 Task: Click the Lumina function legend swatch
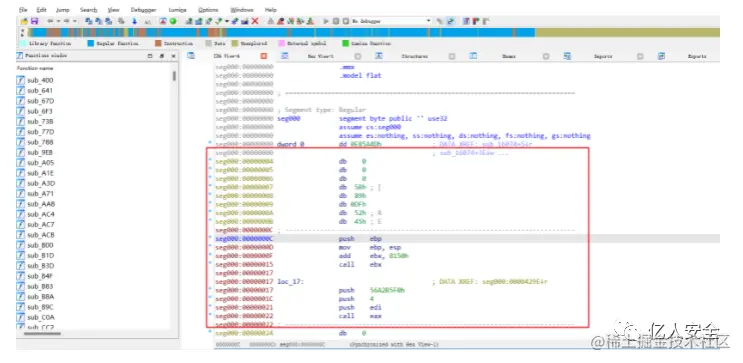345,43
